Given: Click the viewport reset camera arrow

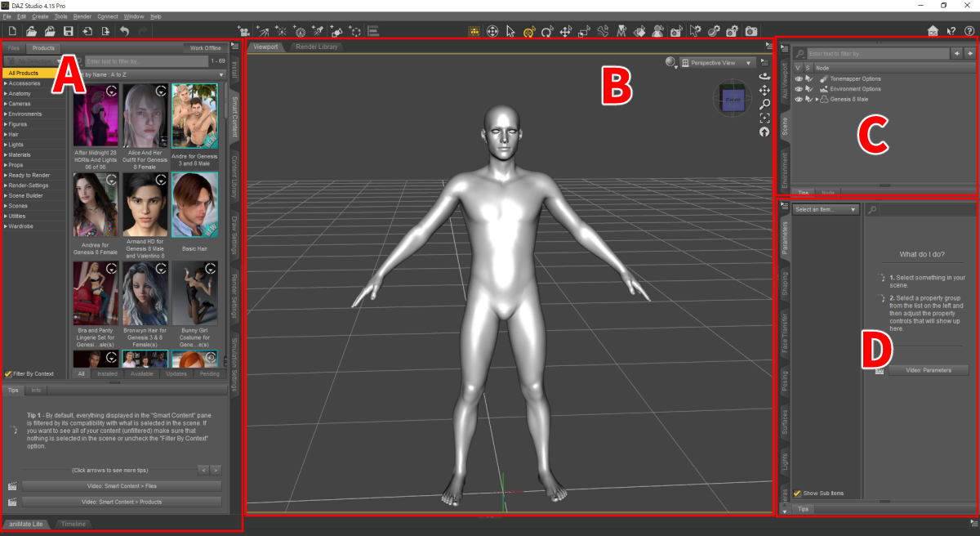Looking at the screenshot, I should (x=764, y=132).
